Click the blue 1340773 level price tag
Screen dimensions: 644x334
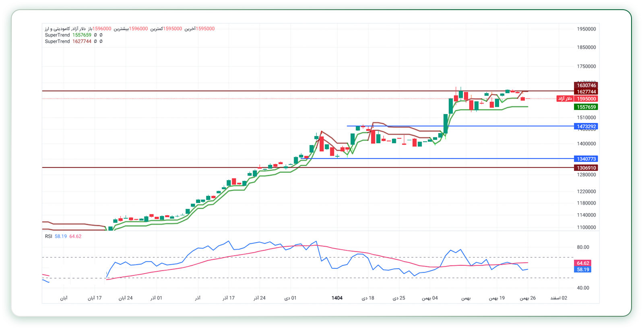coord(586,159)
